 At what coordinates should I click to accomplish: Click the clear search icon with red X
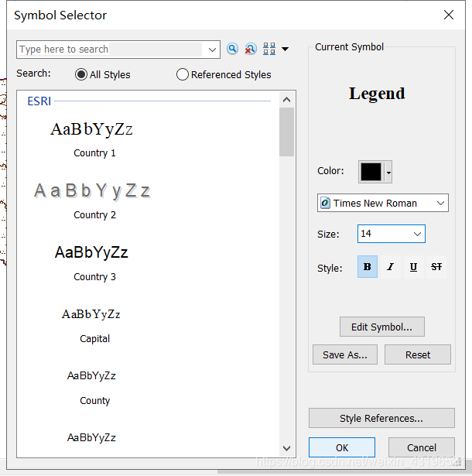tap(251, 49)
